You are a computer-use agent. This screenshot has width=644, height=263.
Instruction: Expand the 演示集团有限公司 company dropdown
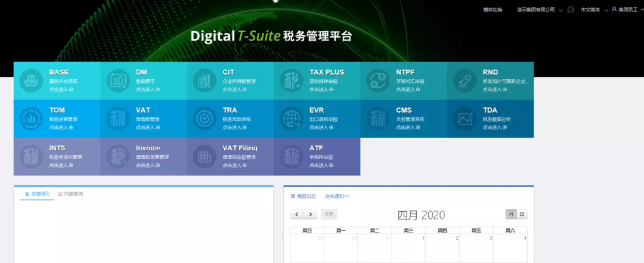click(540, 10)
